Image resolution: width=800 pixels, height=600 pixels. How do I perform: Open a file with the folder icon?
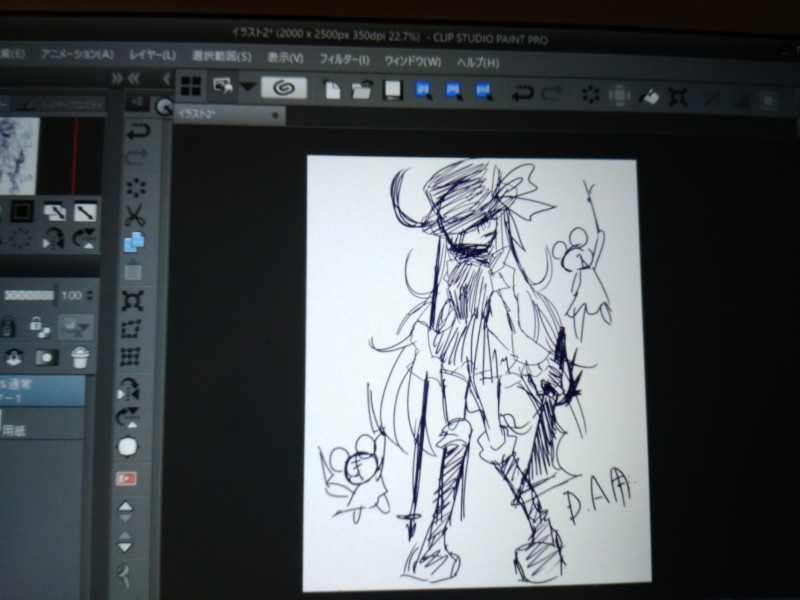pos(362,90)
